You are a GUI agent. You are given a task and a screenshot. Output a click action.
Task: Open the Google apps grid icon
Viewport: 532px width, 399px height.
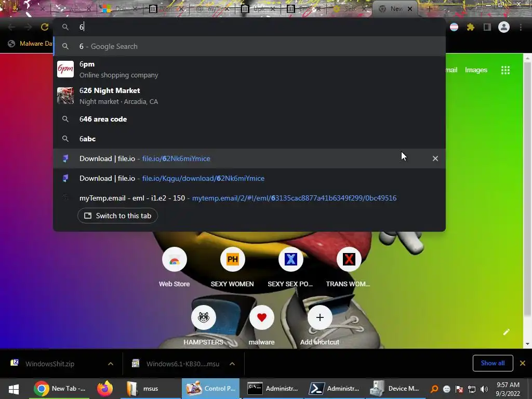506,70
